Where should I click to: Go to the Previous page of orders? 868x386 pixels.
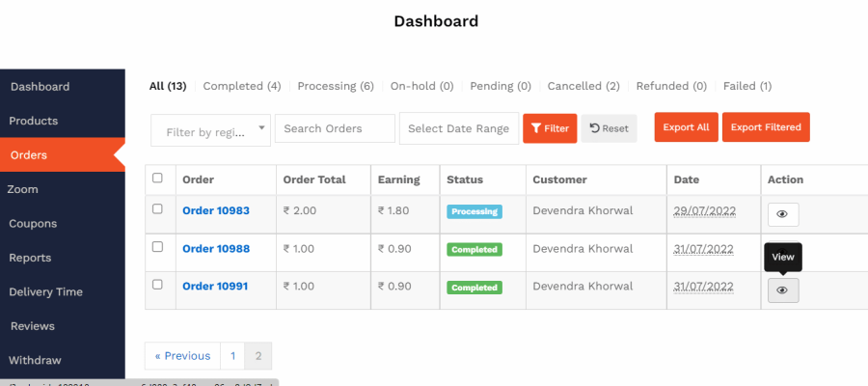click(x=182, y=355)
